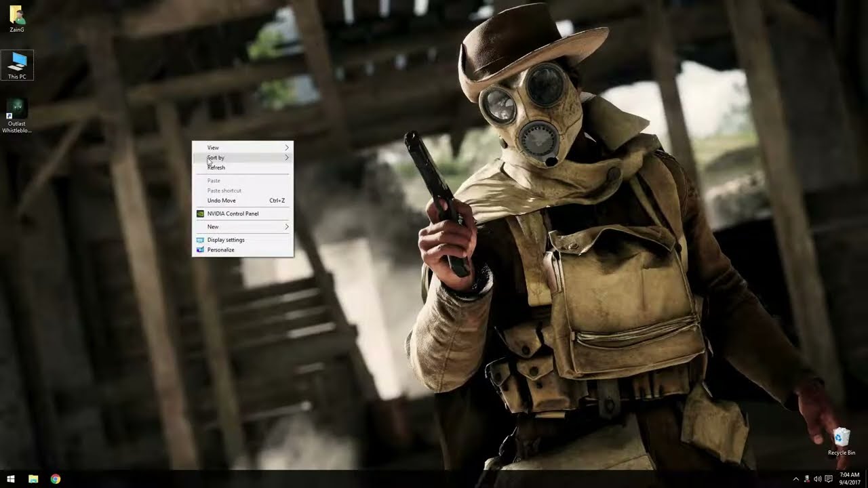Select the Outlast Whistleblower shortcut icon
The image size is (868, 488).
[x=17, y=116]
